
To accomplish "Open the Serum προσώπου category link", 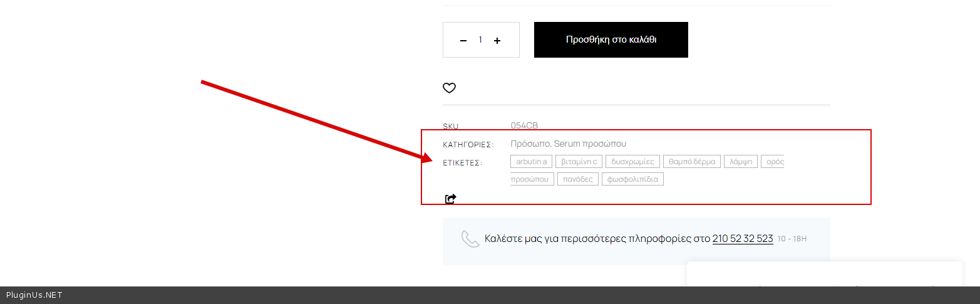I will tap(590, 144).
